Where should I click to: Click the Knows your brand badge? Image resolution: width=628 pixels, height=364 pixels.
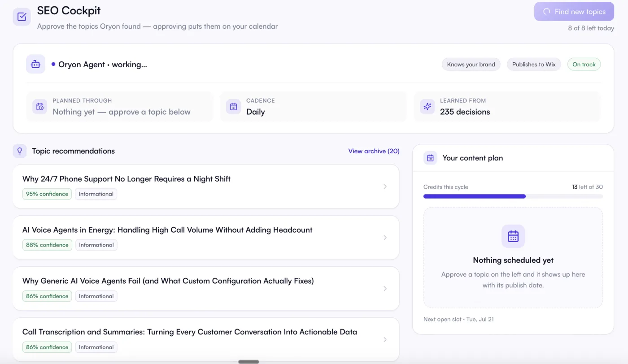click(x=471, y=65)
